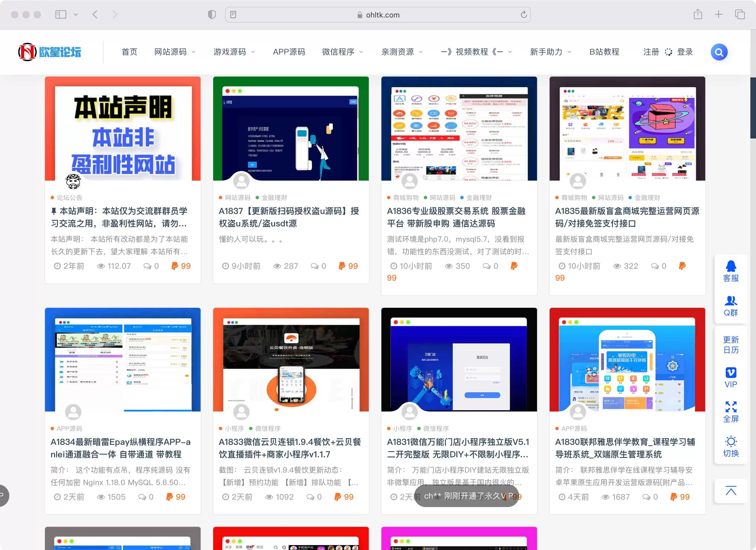Click the page vertical scrollbar
This screenshot has height=550, width=756.
753,108
